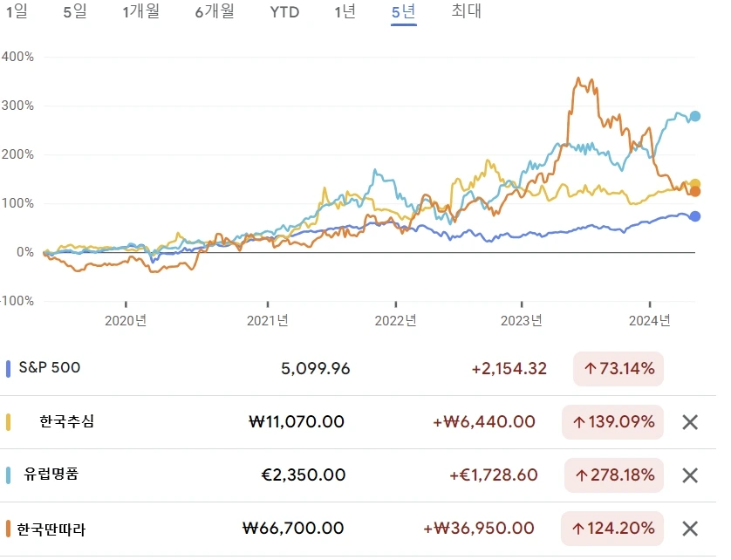Click the light-blue endpoint dot on the chart
Screen dimensions: 731x560
tap(695, 116)
